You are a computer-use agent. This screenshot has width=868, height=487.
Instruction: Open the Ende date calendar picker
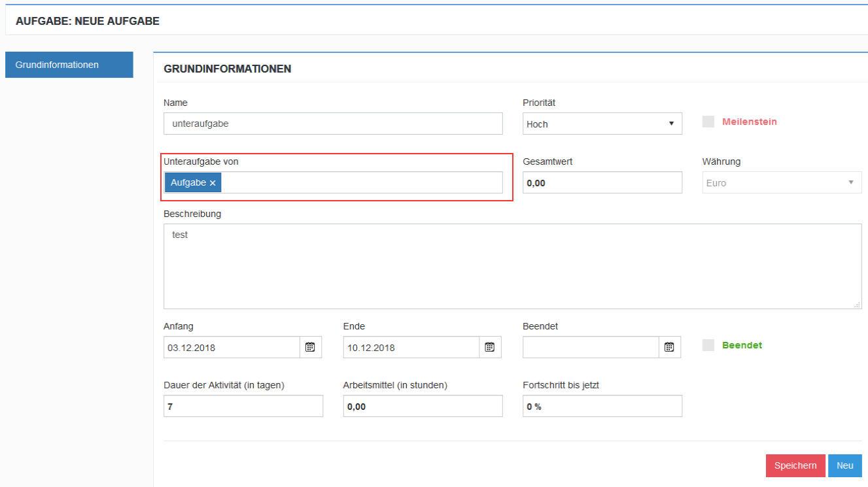(x=490, y=347)
